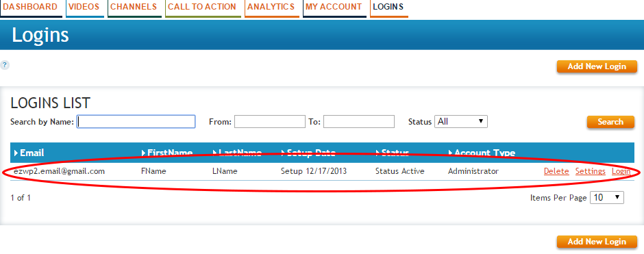Screen dimensions: 644x254
Task: Click the LName cell
Action: pyautogui.click(x=225, y=171)
